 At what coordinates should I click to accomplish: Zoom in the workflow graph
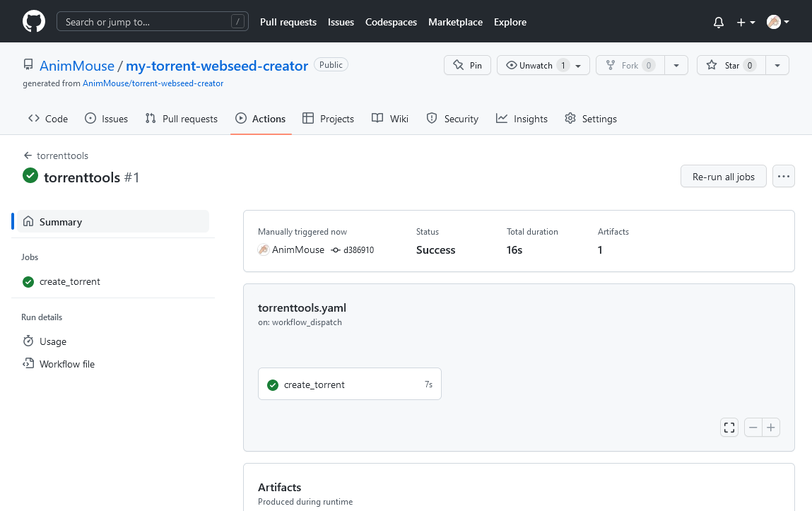coord(771,428)
